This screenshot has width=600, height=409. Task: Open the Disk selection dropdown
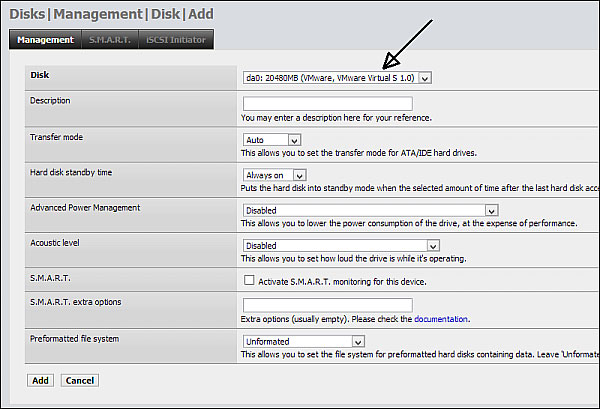(337, 78)
